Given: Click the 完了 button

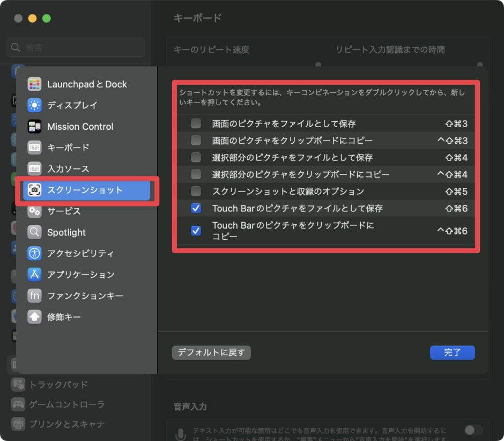Looking at the screenshot, I should click(452, 352).
